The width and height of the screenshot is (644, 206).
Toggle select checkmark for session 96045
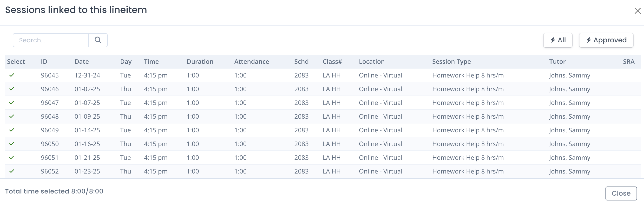click(x=12, y=75)
